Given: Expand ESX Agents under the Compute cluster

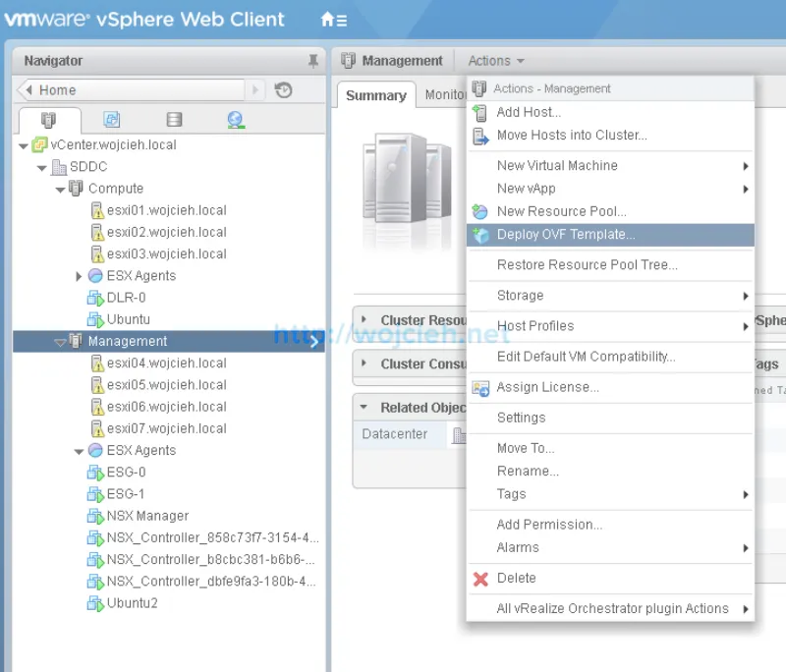Looking at the screenshot, I should [x=78, y=275].
